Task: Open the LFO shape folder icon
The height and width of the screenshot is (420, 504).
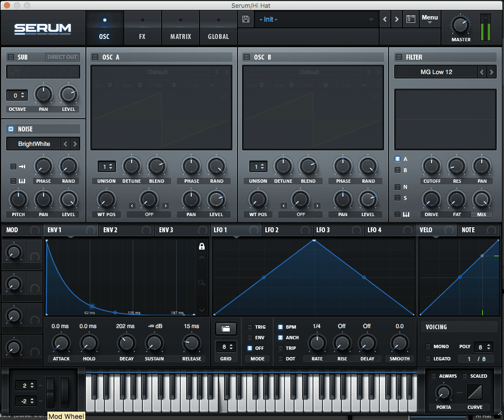Action: (x=226, y=329)
